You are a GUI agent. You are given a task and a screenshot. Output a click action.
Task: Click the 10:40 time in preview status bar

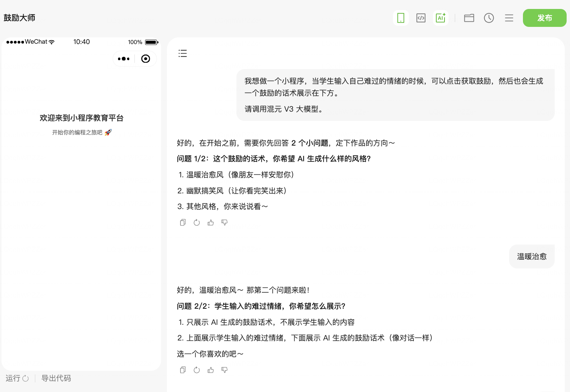tap(81, 42)
